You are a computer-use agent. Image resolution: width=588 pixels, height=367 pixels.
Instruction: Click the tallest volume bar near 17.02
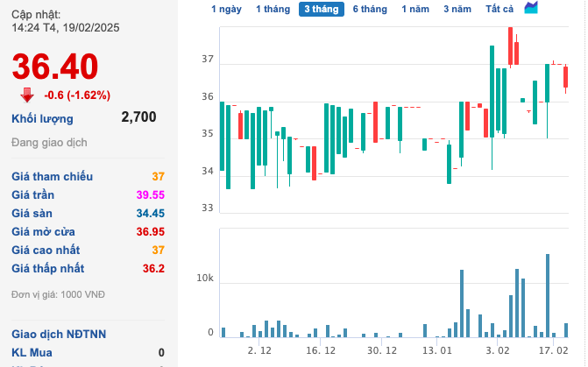pyautogui.click(x=548, y=294)
